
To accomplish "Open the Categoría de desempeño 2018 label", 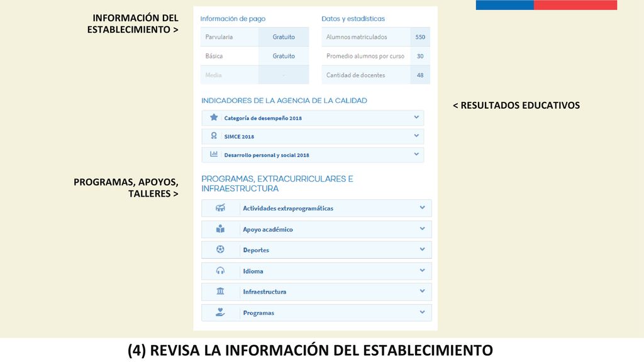I will click(263, 118).
